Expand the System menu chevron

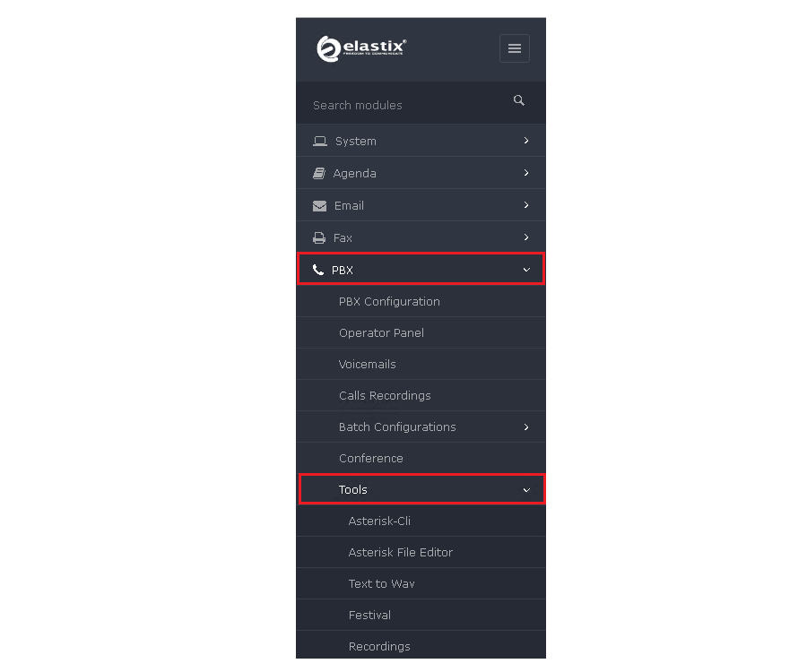(526, 141)
